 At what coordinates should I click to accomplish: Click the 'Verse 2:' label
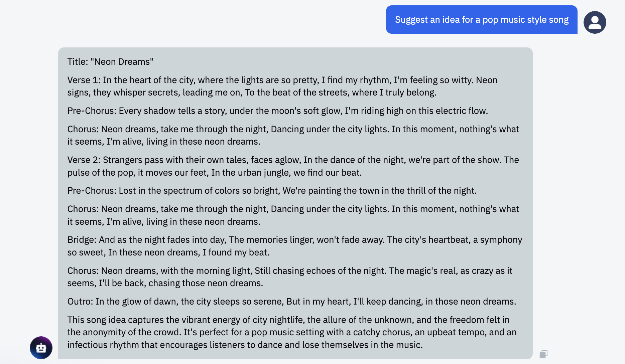pyautogui.click(x=84, y=160)
